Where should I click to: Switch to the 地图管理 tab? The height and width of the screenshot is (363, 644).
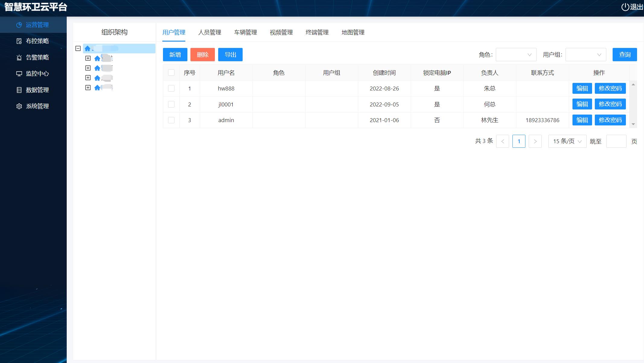coord(353,32)
